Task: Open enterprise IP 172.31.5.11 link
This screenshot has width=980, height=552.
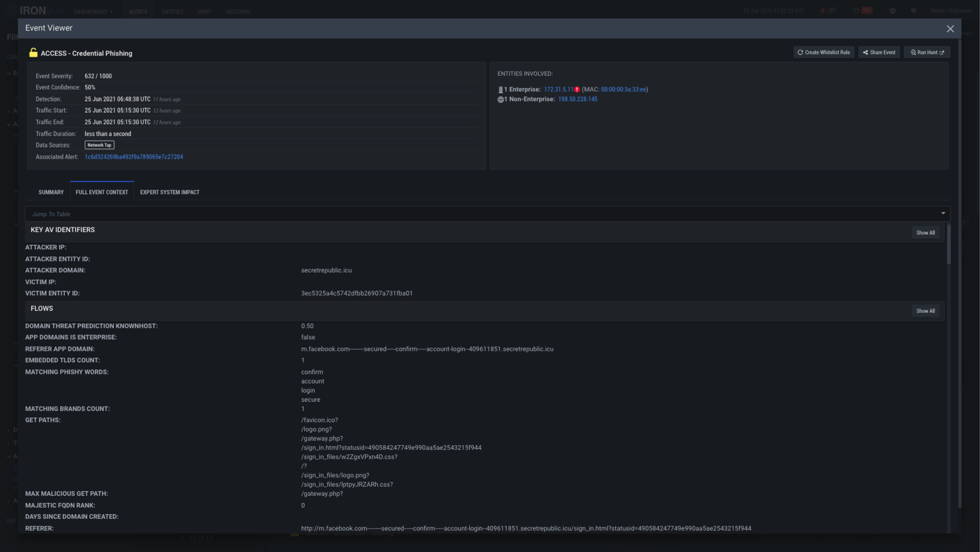Action: tap(558, 90)
